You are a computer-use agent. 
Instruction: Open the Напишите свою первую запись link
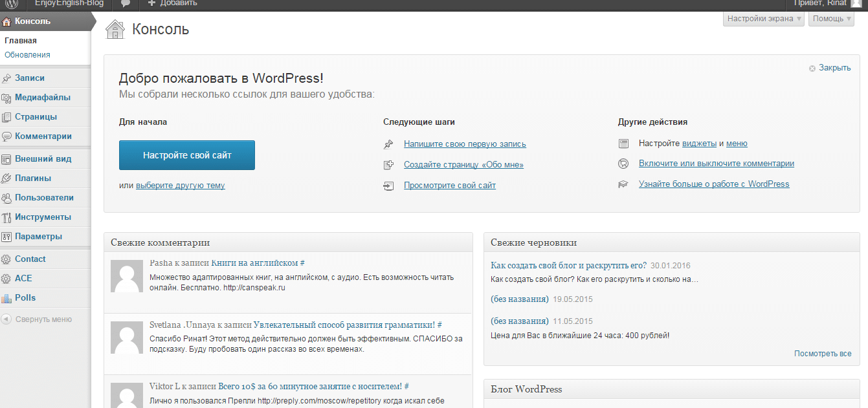[x=465, y=144]
